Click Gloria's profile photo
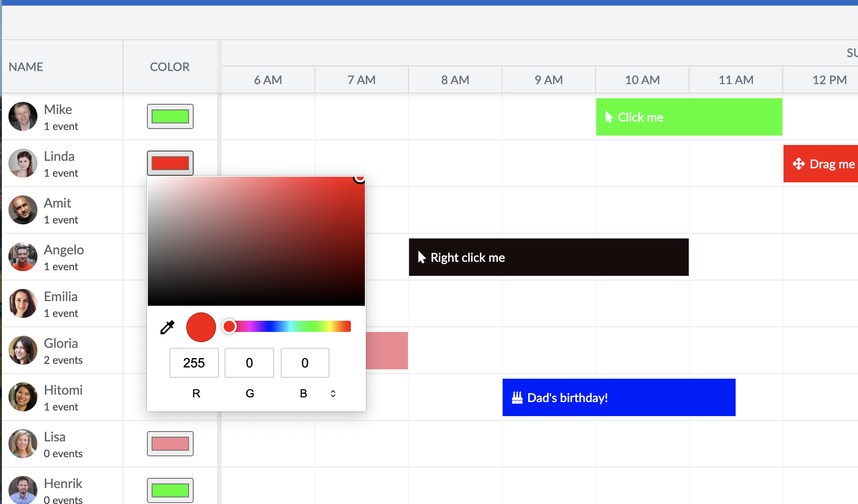 click(x=22, y=350)
